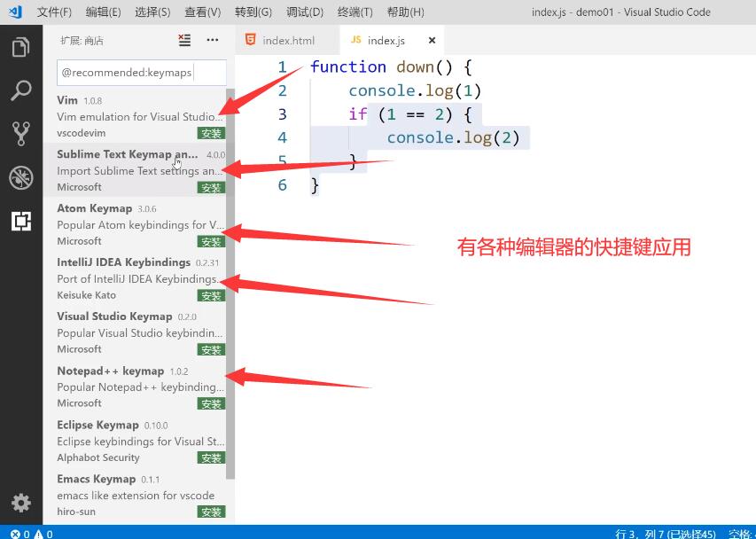
Task: Select the Emacs Keymap title
Action: tap(97, 479)
